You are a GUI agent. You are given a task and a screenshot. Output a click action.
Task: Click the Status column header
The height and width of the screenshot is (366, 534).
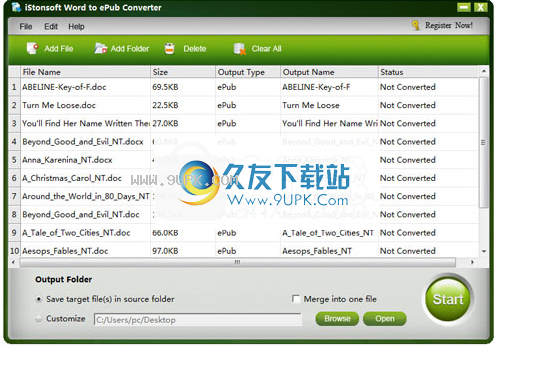tap(428, 72)
